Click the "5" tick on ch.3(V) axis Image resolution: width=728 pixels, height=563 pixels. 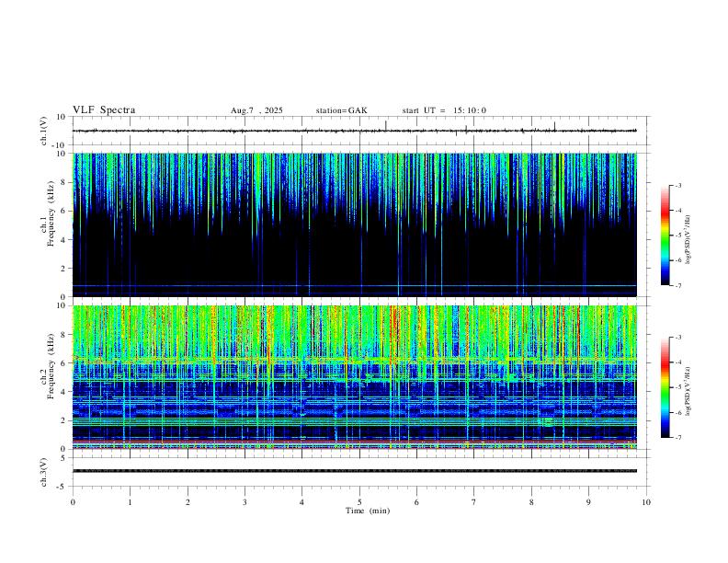click(x=64, y=457)
